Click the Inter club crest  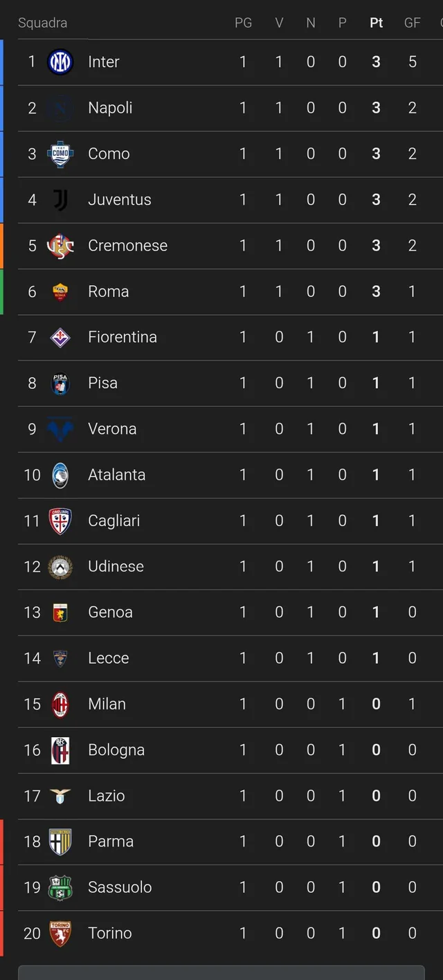pos(60,62)
